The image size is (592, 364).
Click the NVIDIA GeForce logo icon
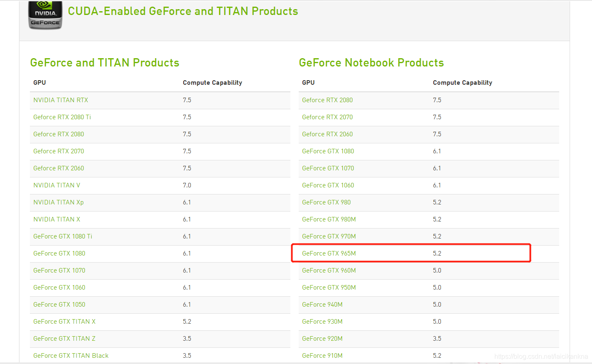(45, 15)
